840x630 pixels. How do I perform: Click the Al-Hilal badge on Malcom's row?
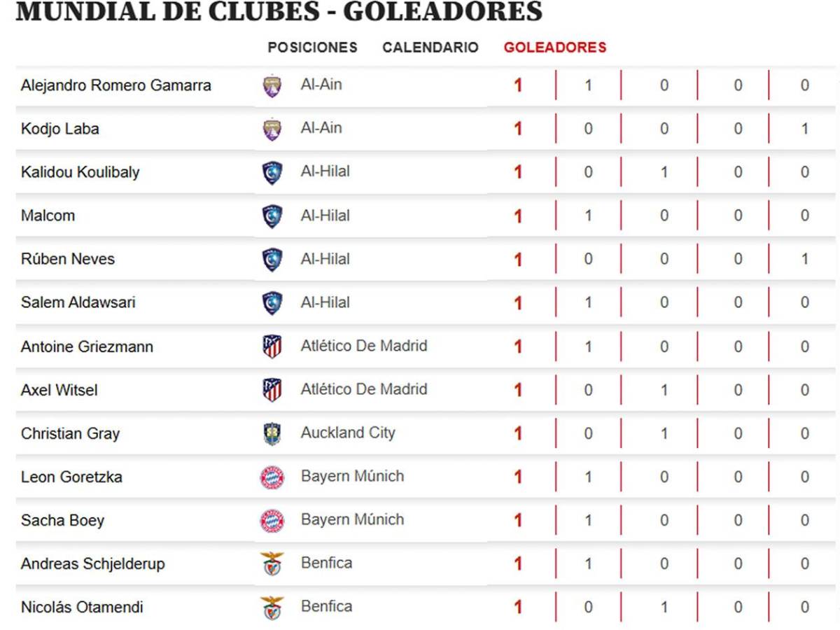pyautogui.click(x=272, y=216)
